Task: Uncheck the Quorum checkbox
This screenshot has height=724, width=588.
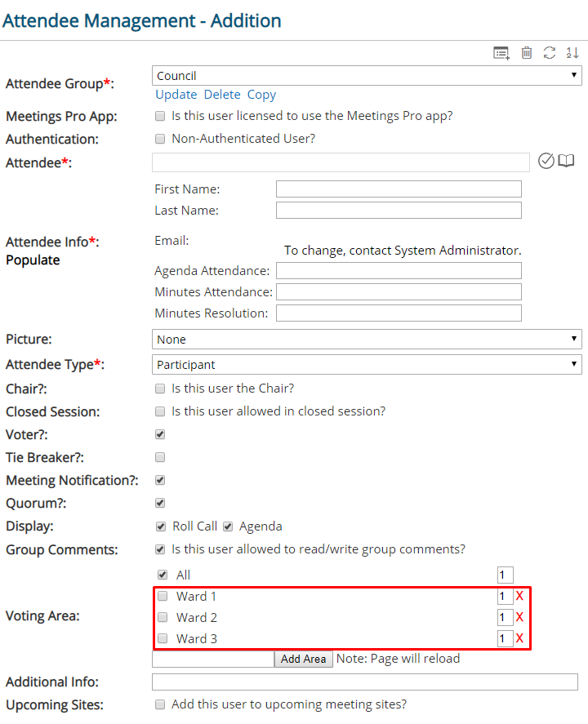Action: 160,503
